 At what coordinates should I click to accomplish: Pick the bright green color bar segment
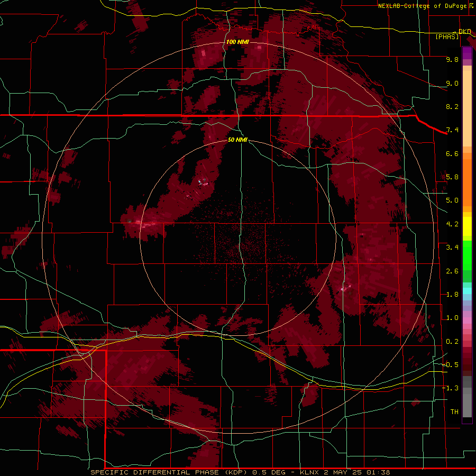pos(467,256)
